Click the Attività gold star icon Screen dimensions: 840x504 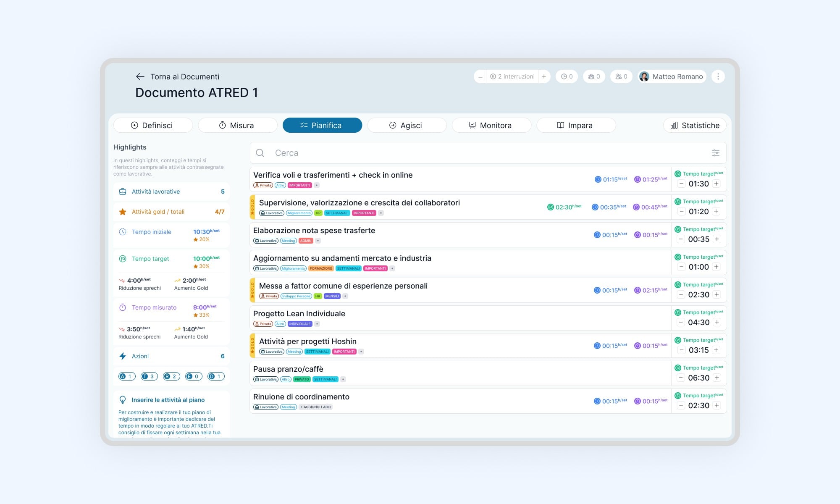point(123,212)
